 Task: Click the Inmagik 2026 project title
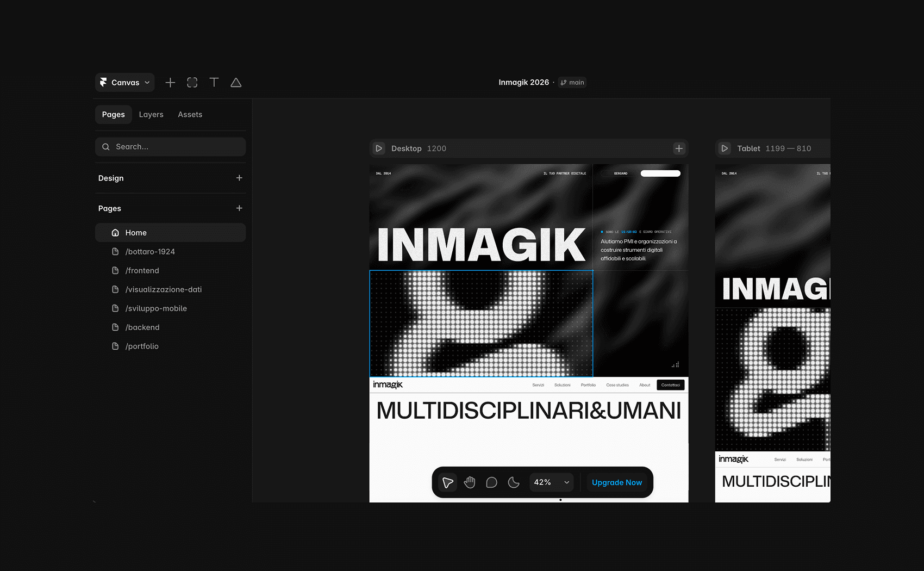[x=524, y=83]
